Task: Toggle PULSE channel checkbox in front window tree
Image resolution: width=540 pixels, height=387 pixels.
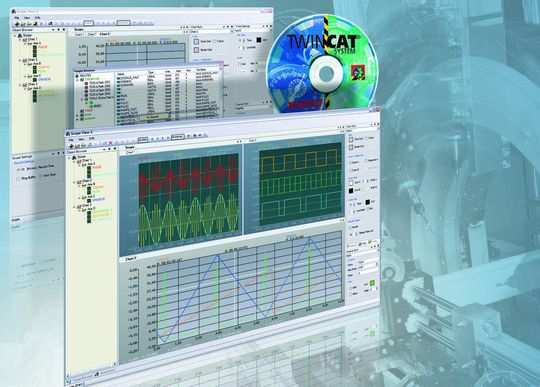Action: pos(89,169)
